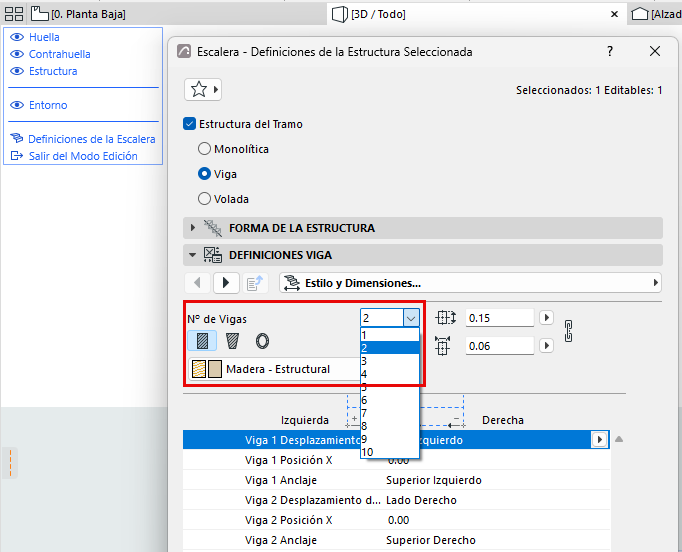Collapse DEFINICIONES VIGA section
The image size is (682, 552).
pos(193,255)
